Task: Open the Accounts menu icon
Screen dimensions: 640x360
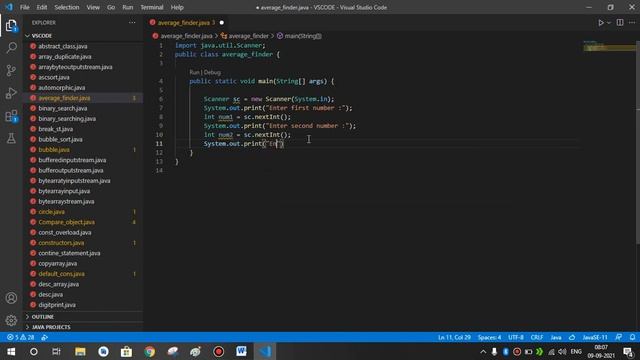Action: pyautogui.click(x=11, y=298)
